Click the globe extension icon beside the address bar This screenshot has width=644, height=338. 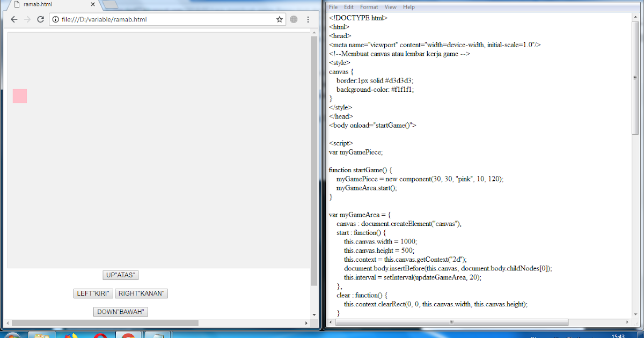click(x=293, y=19)
